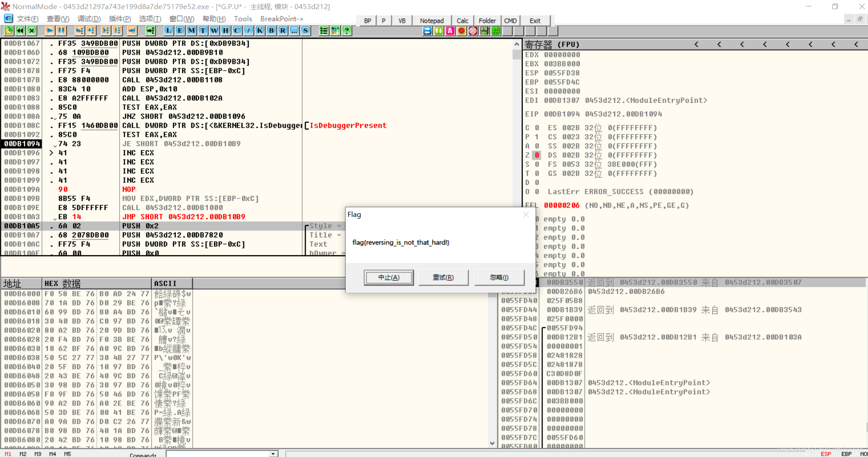Open the Command combo box dropdown arrow
The height and width of the screenshot is (457, 868).
point(273,454)
